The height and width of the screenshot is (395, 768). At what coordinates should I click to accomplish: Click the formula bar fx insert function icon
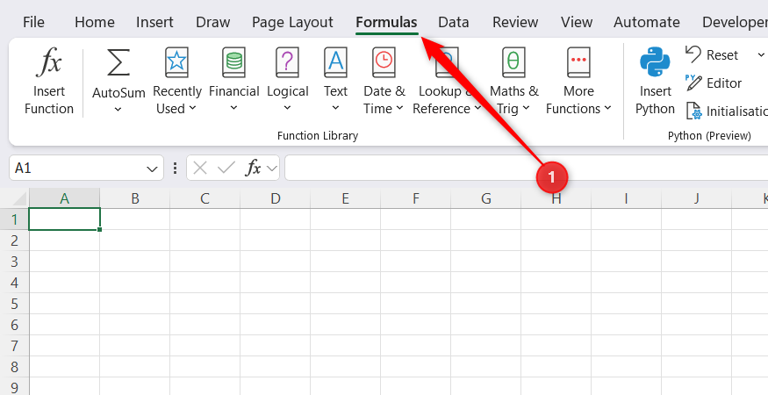point(253,168)
